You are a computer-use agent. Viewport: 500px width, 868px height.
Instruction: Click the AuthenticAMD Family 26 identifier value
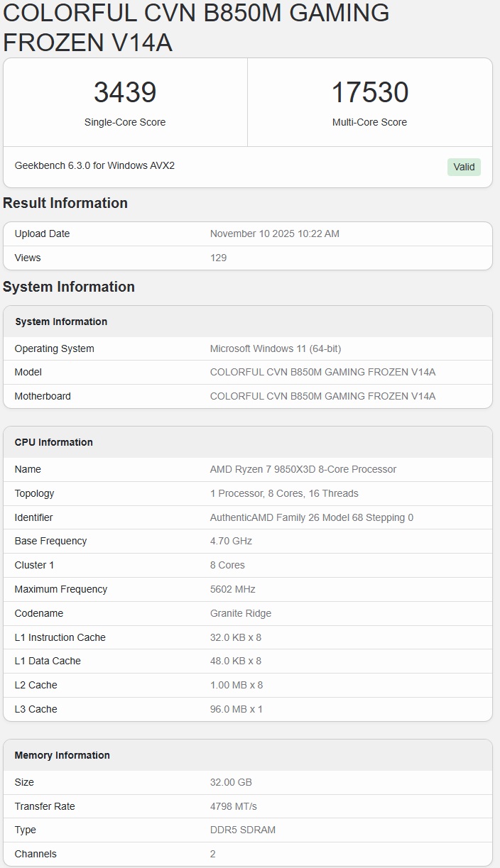[312, 517]
